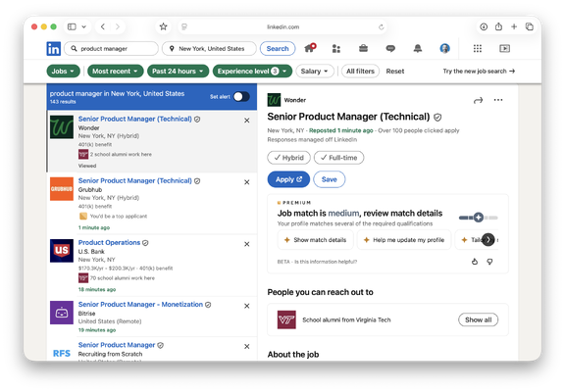Image resolution: width=565 pixels, height=392 pixels.
Task: Open the Jobs briefcase icon
Action: pos(363,48)
